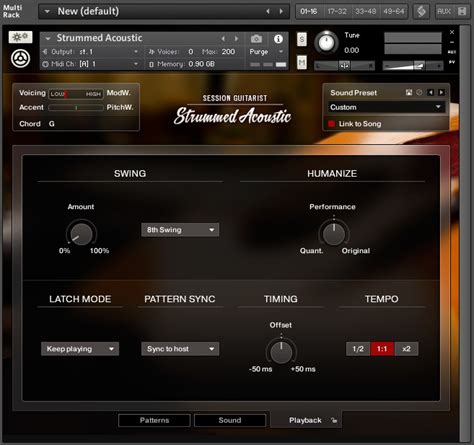Open the Sync to host dropdown
Screen dimensions: 474x445
pyautogui.click(x=180, y=349)
